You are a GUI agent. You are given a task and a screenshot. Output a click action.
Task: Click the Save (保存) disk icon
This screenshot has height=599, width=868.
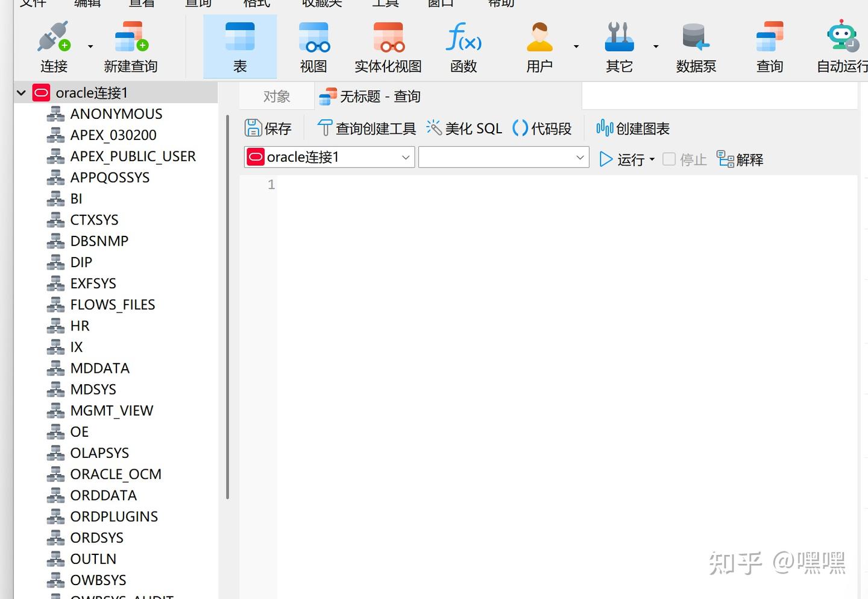coord(253,128)
